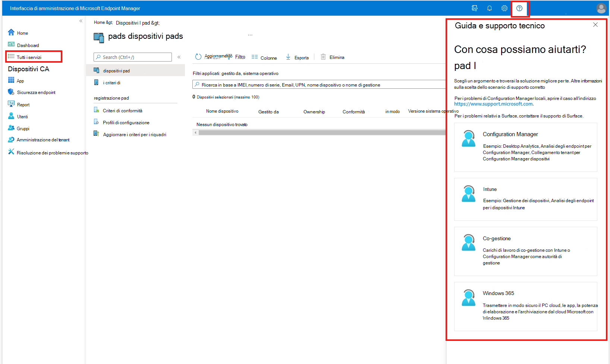The image size is (610, 364).
Task: Click the horizontal scrollbar left arrow
Action: (195, 132)
